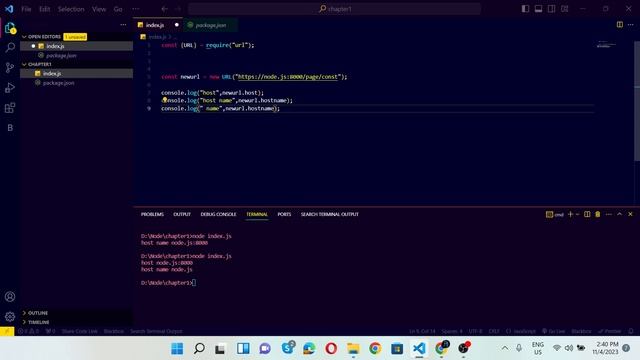Open the panel more actions ellipsis
Image resolution: width=640 pixels, height=360 pixels.
(609, 214)
